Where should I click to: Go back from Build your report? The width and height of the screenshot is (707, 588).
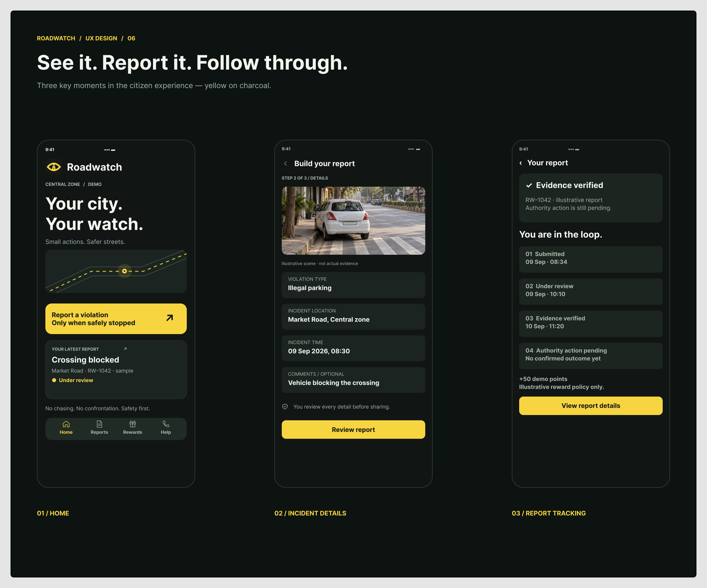[x=285, y=163]
